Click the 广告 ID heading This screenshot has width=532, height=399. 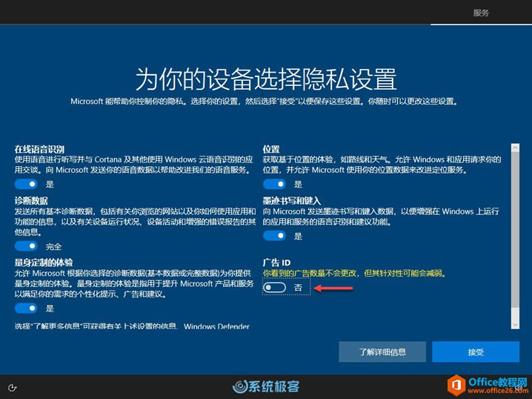click(276, 262)
